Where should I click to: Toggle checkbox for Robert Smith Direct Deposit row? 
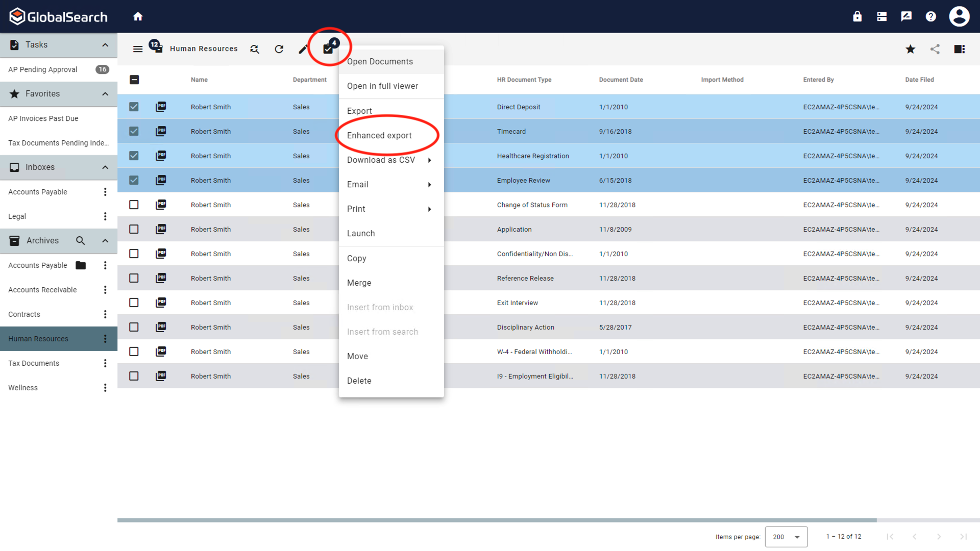coord(133,106)
